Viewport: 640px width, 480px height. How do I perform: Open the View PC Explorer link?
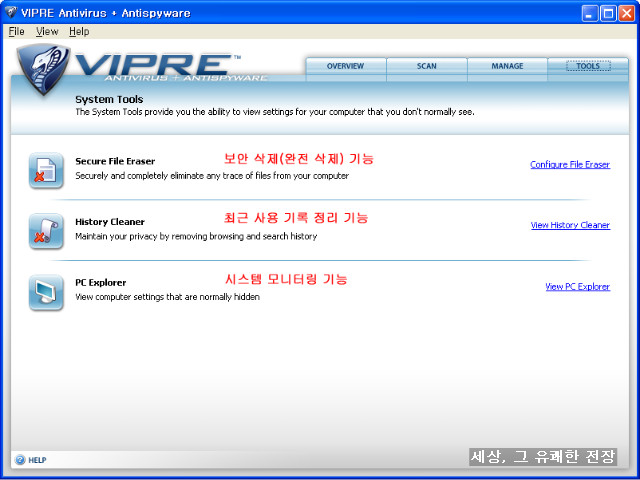pos(578,287)
